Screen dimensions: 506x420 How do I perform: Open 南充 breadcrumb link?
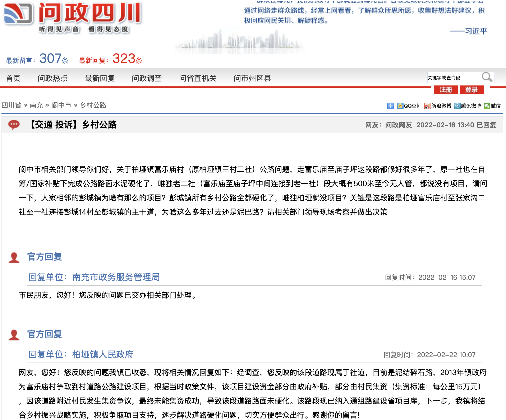click(x=36, y=105)
